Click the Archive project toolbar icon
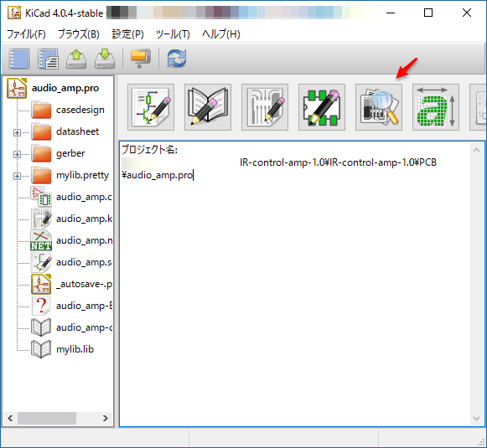Screen dimensions: 487x448 pyautogui.click(x=141, y=59)
